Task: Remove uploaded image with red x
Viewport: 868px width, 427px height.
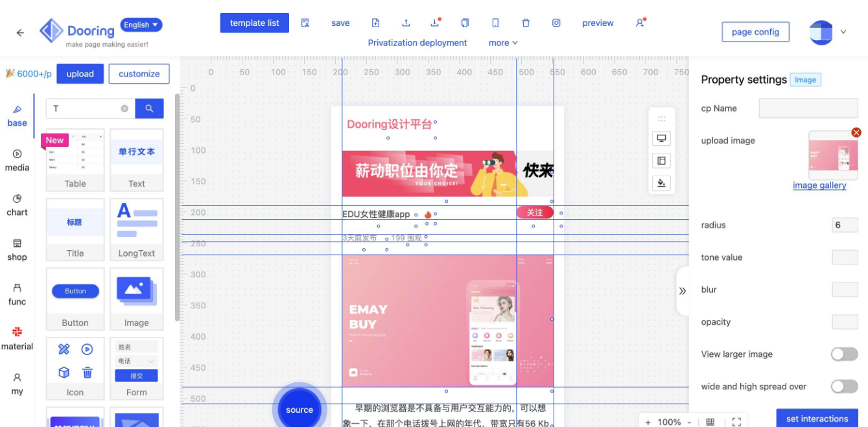Action: point(856,132)
